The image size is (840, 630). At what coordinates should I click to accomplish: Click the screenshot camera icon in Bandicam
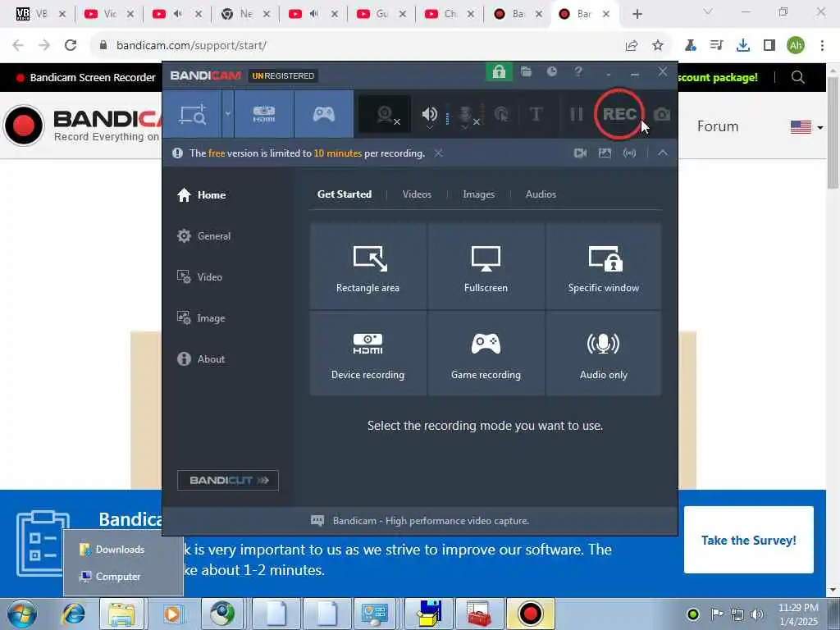(x=662, y=114)
